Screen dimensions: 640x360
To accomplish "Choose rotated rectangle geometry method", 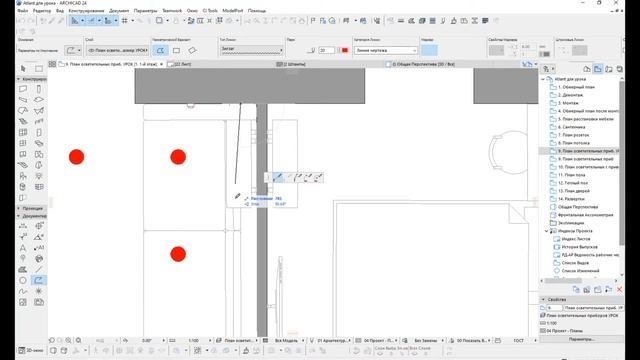I will click(192, 51).
